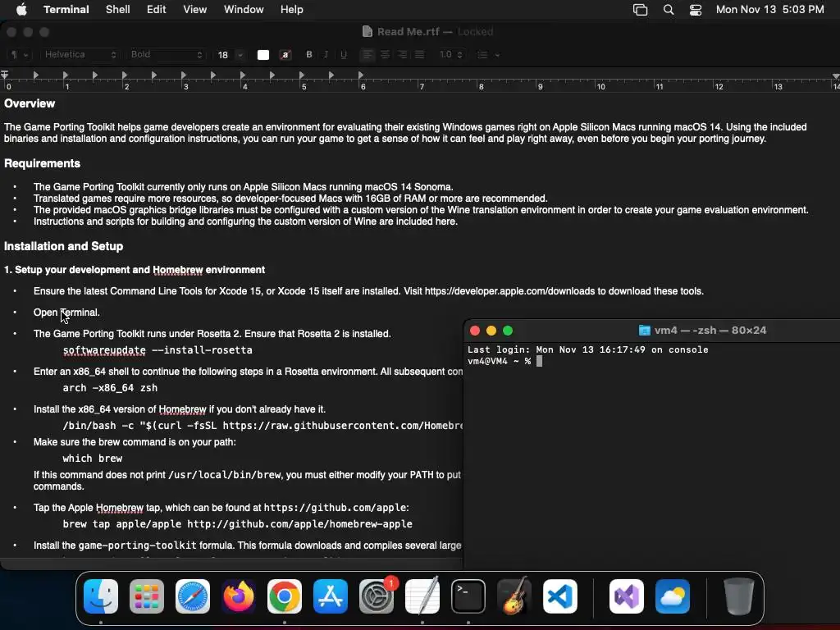Open TextEdit from the Dock
The image size is (840, 630).
[422, 596]
